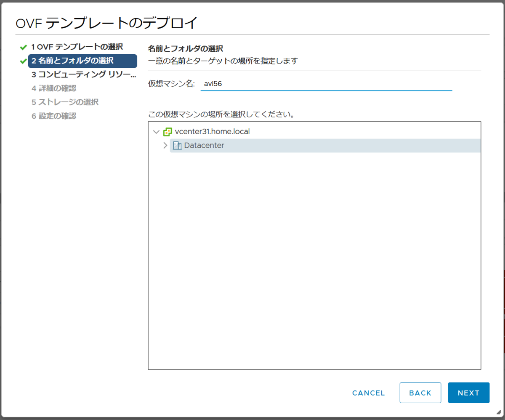The image size is (505, 420).
Task: Select step 5 ストレージの選択
Action: pyautogui.click(x=65, y=102)
